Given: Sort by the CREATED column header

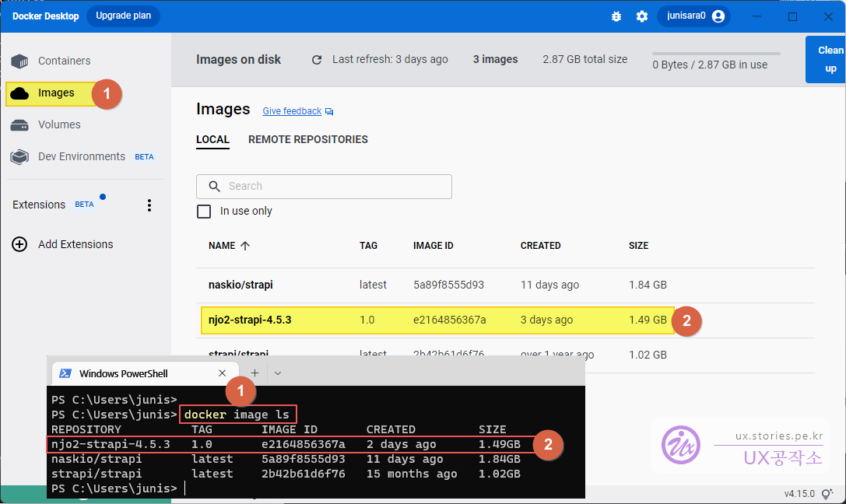Looking at the screenshot, I should (541, 246).
